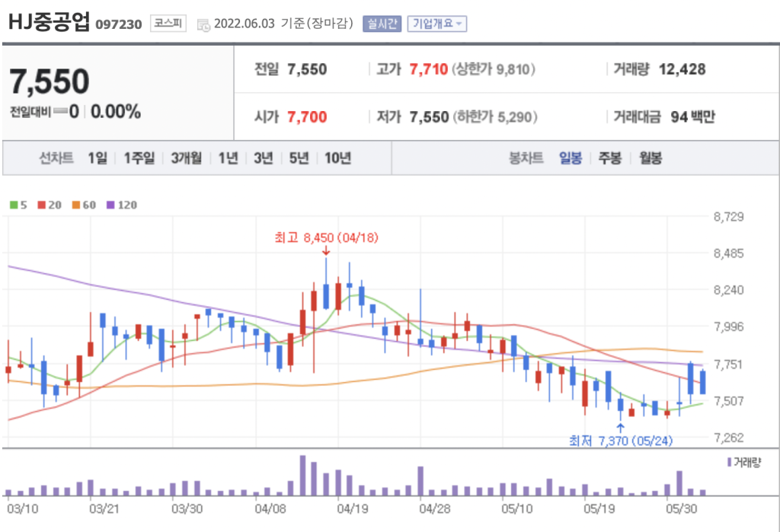780x532 pixels.
Task: Click the purple 120-day moving average legend
Action: [120, 205]
